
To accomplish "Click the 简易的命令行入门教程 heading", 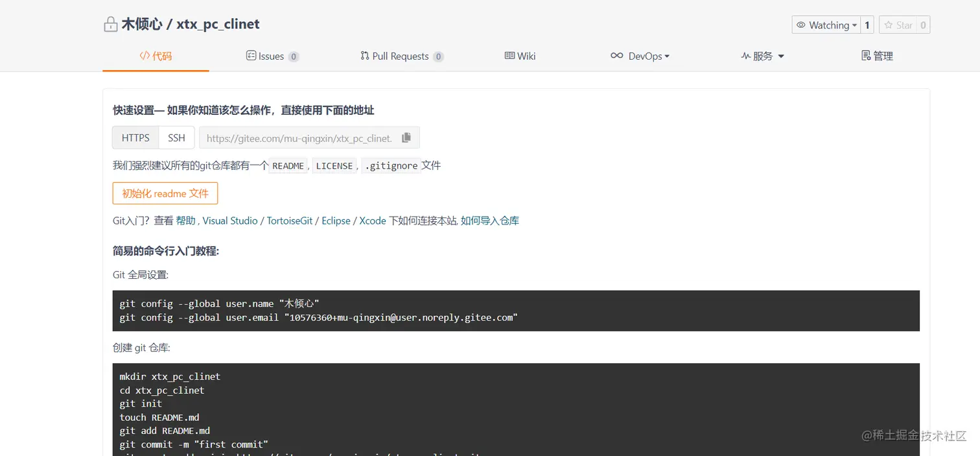I will tap(166, 250).
